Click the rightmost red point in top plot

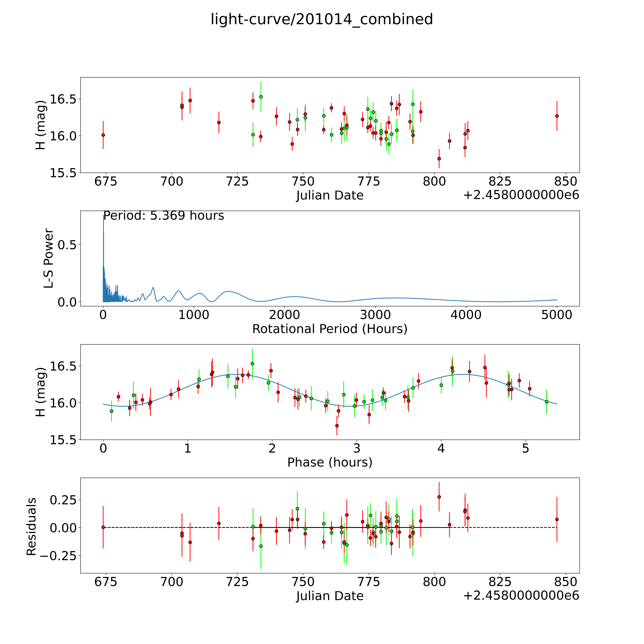(x=557, y=116)
